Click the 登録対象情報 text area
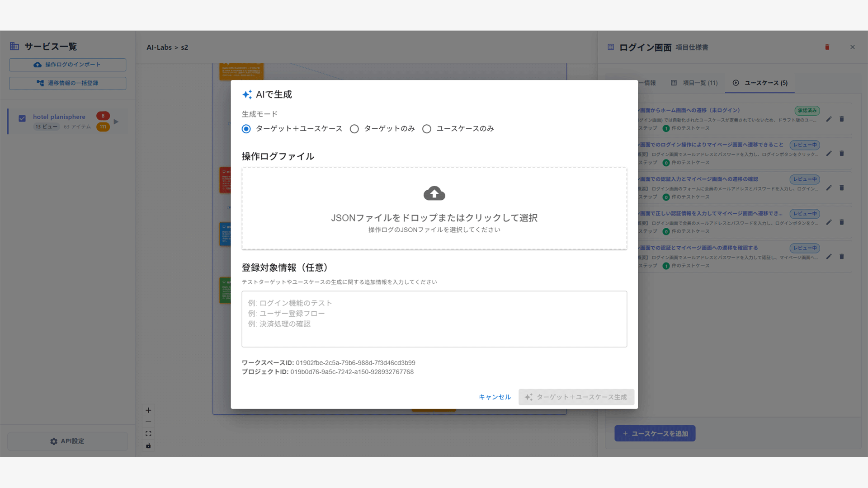The image size is (868, 488). [434, 319]
